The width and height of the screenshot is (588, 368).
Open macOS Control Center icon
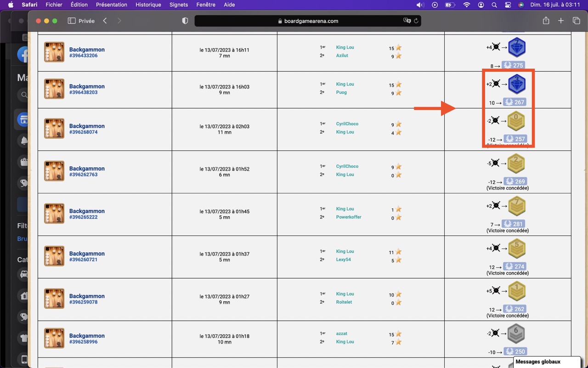pos(508,5)
